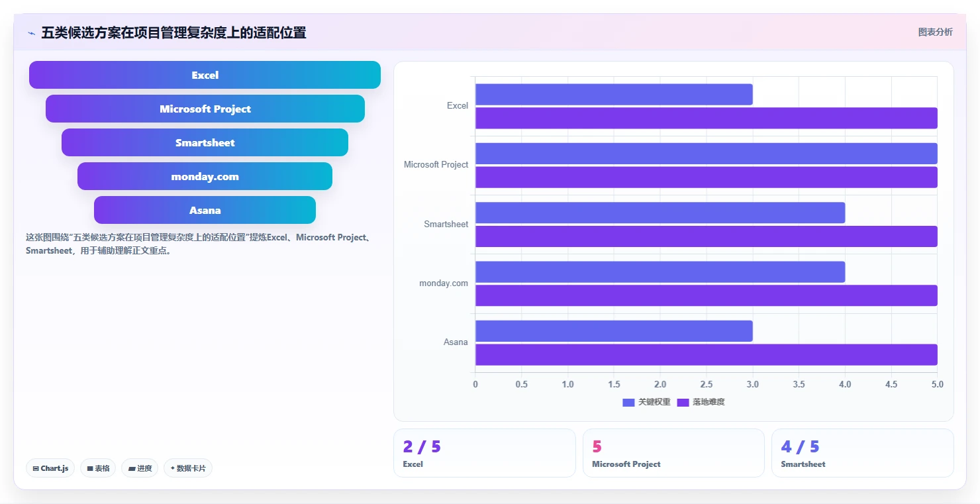This screenshot has width=980, height=504.
Task: Click Excel's 关键权重 bar in the chart
Action: click(x=614, y=94)
